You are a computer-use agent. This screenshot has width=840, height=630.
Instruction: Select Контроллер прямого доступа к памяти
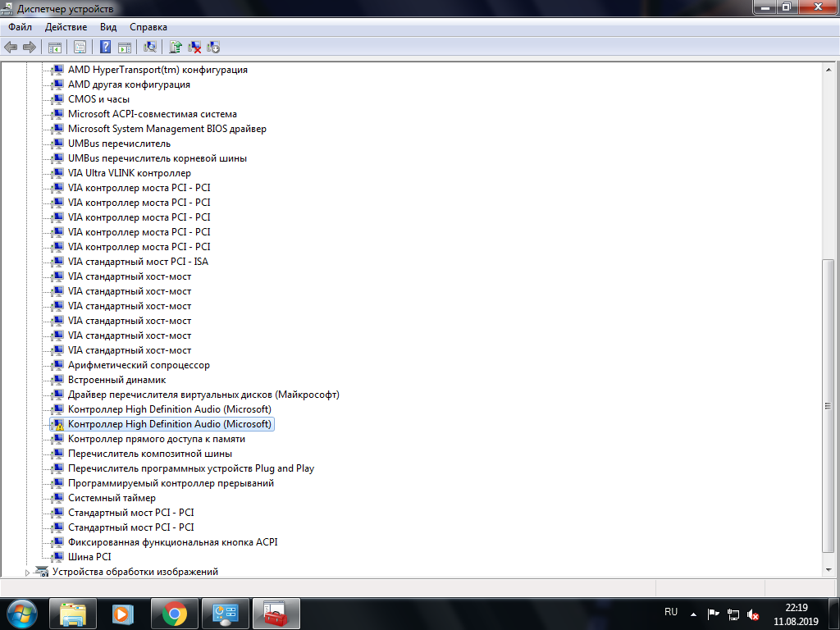(x=157, y=439)
